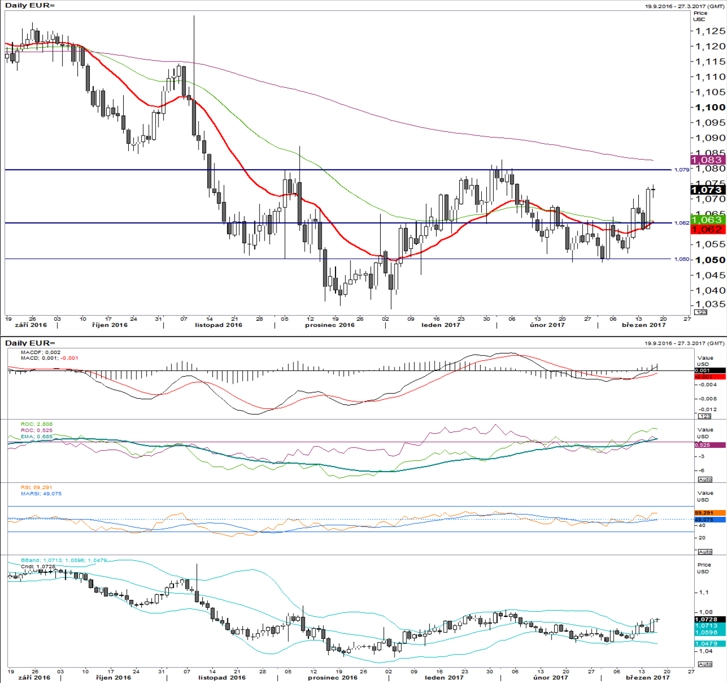This screenshot has height=683, width=727.
Task: Toggle Auto scale in the Bollinger Bands panel
Action: 705,664
